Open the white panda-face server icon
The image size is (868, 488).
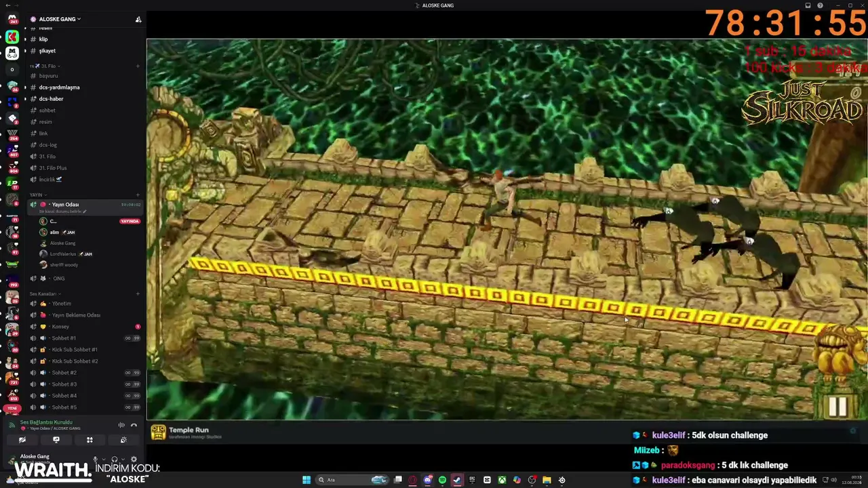12,53
